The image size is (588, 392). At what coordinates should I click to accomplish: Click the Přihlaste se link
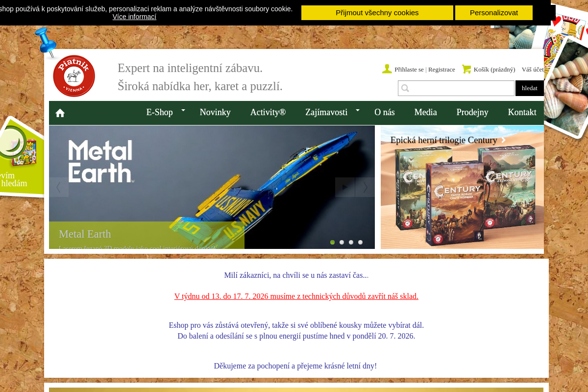pos(409,70)
